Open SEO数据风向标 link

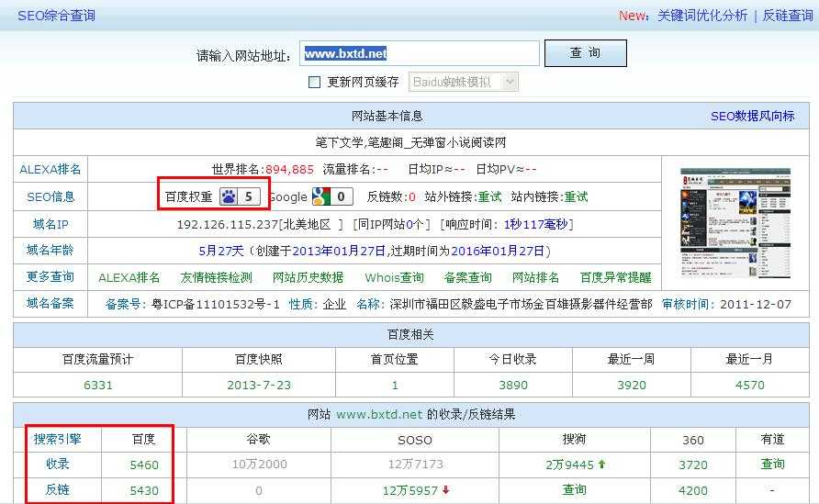point(752,116)
